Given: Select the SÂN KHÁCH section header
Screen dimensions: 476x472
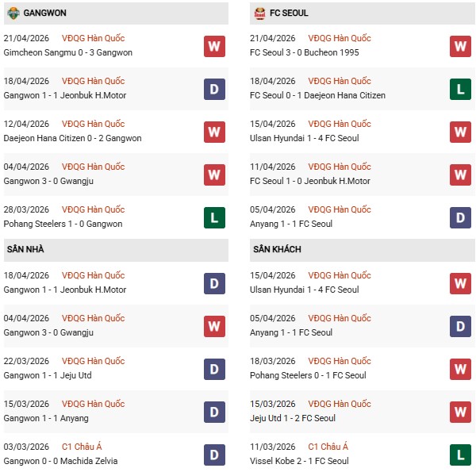Looking at the screenshot, I should click(278, 250).
